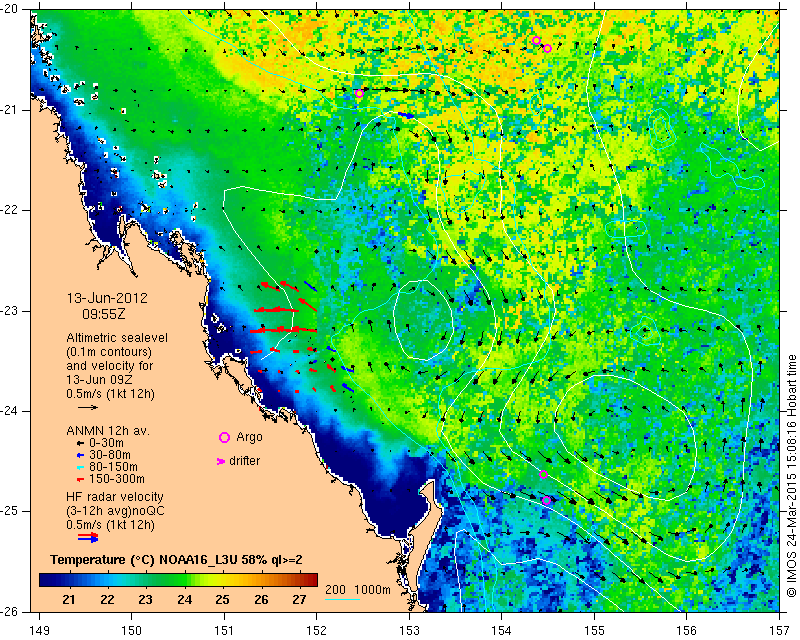
Task: Click the northernmost Argo float marker on the map
Action: (x=536, y=41)
